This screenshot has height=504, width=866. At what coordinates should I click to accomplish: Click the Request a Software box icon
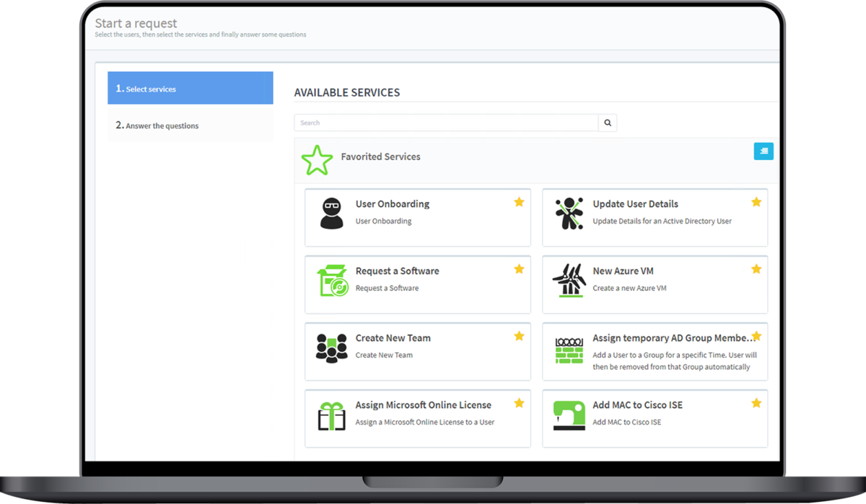(x=331, y=280)
